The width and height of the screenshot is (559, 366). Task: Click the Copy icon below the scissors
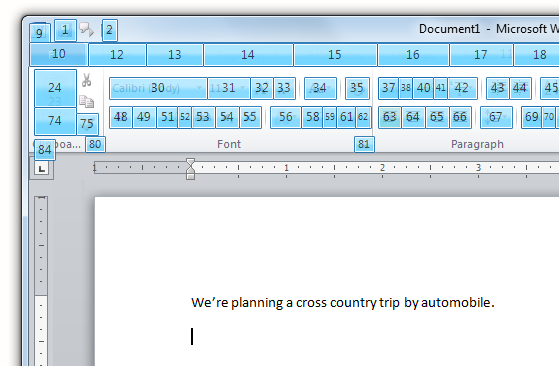(x=86, y=102)
